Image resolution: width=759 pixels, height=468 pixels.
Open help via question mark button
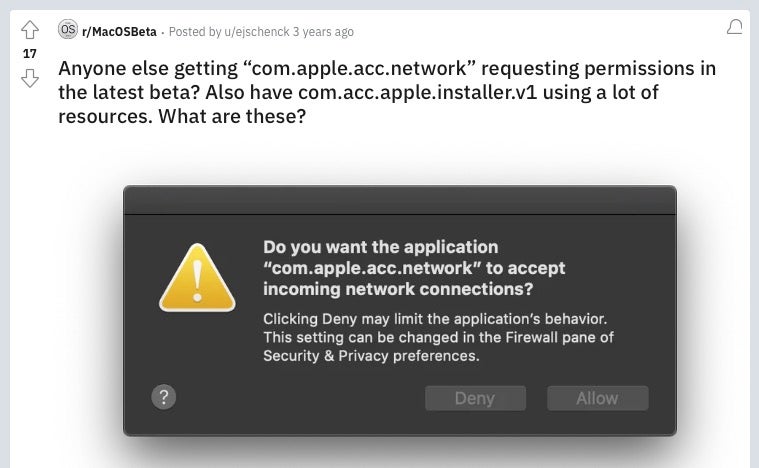coord(164,397)
